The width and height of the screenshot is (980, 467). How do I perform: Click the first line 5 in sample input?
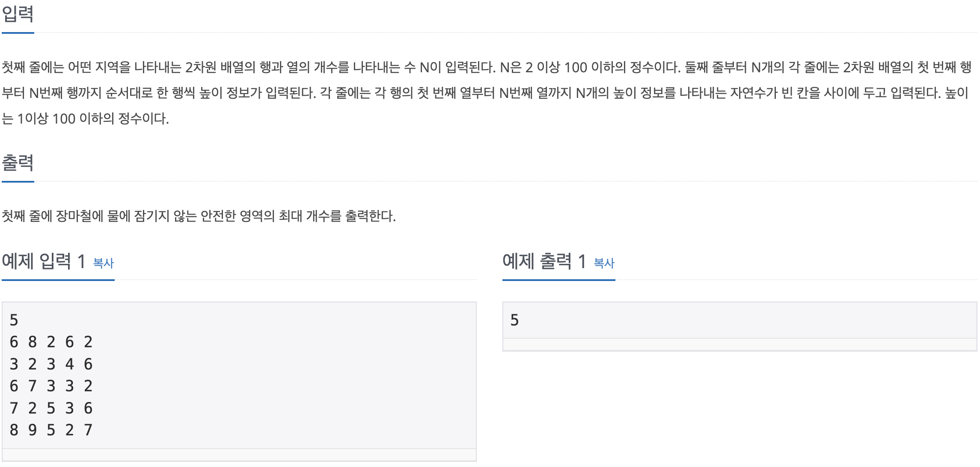tap(14, 320)
